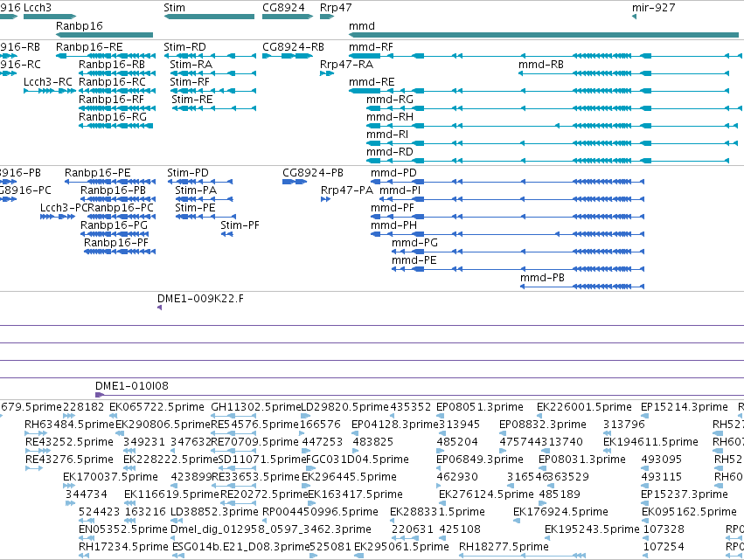Select transcript mmd-RF label
The width and height of the screenshot is (744, 560).
(x=371, y=47)
